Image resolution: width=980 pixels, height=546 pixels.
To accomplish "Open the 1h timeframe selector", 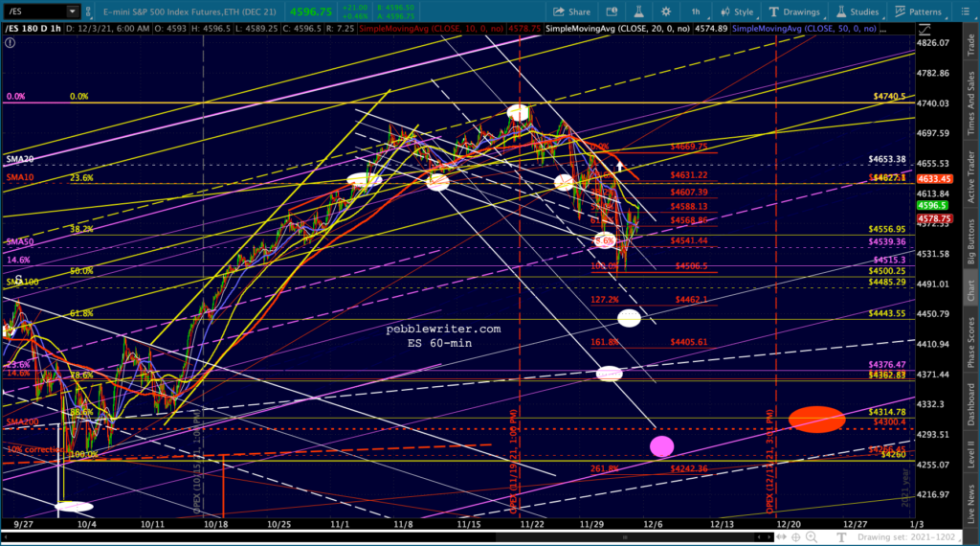I will 696,11.
